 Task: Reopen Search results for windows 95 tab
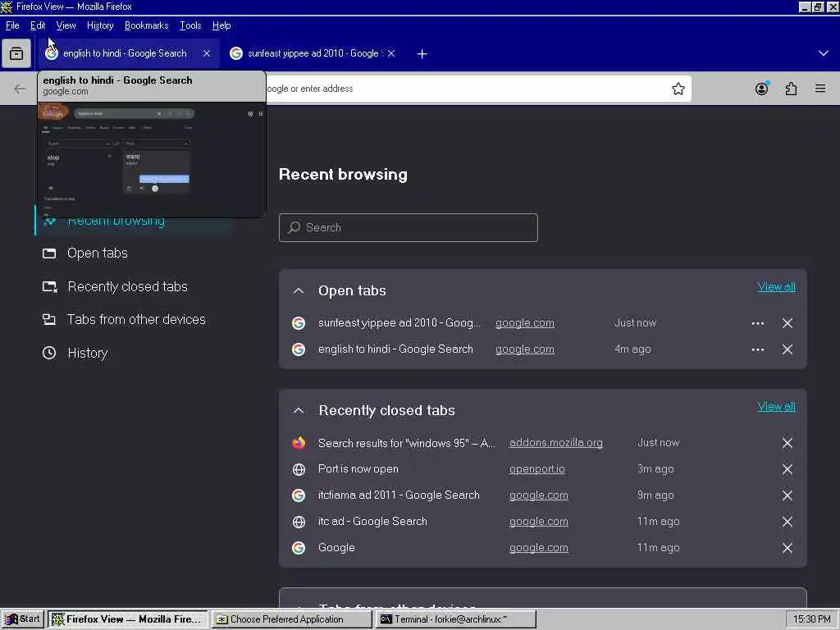406,443
